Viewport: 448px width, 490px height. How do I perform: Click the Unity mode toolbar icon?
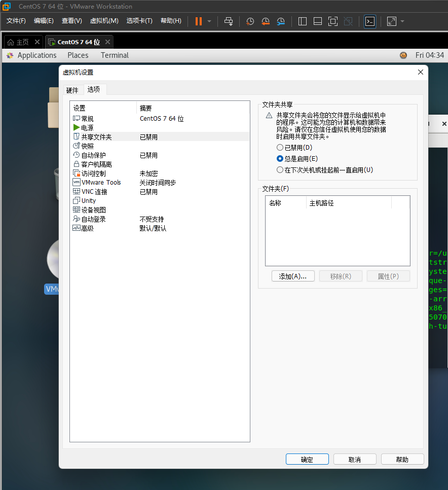pos(348,21)
